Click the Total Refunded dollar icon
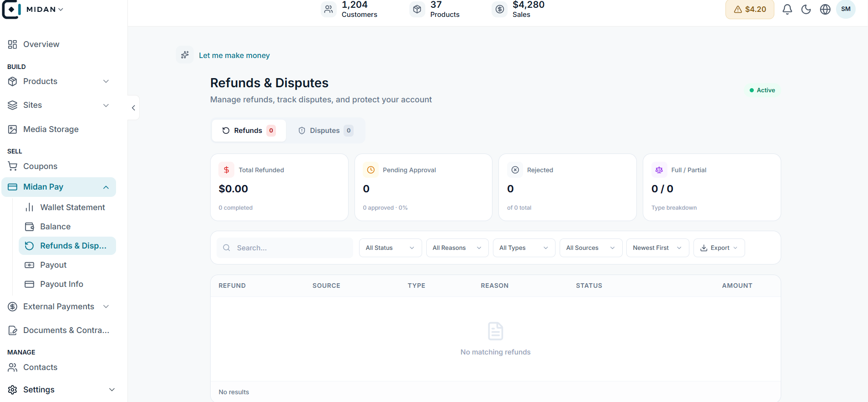The width and height of the screenshot is (868, 402). coord(227,170)
